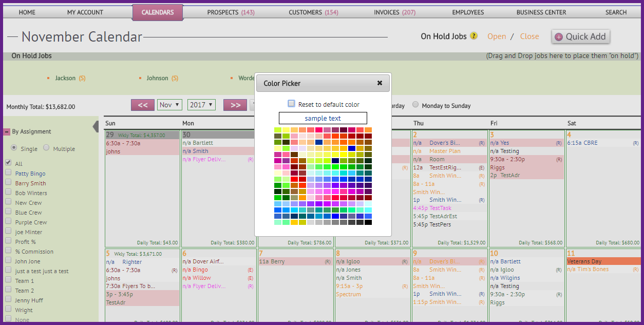The height and width of the screenshot is (325, 644).
Task: Click the Close on-hold jobs link
Action: (529, 36)
